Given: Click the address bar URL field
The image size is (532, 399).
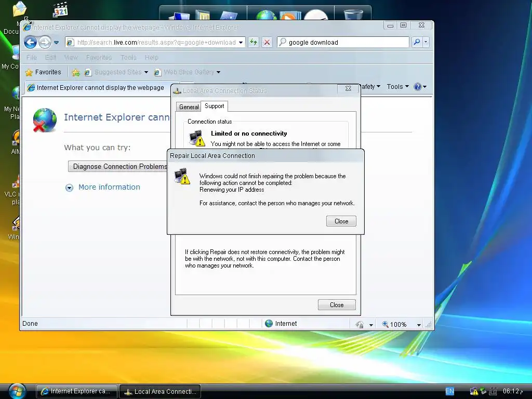Looking at the screenshot, I should click(x=156, y=43).
